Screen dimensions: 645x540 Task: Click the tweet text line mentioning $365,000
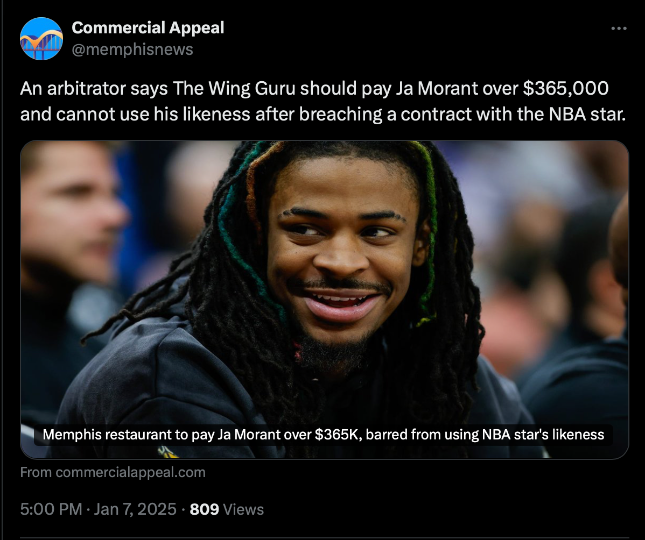pos(314,88)
